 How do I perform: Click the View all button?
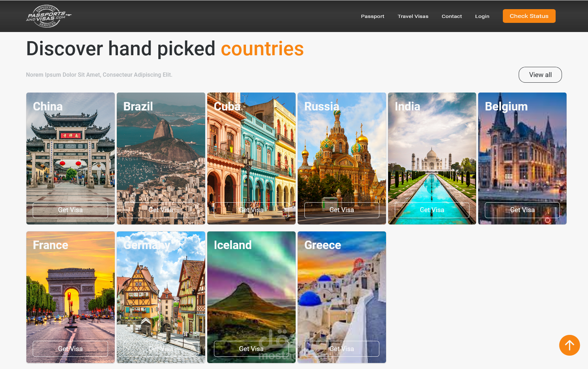540,75
